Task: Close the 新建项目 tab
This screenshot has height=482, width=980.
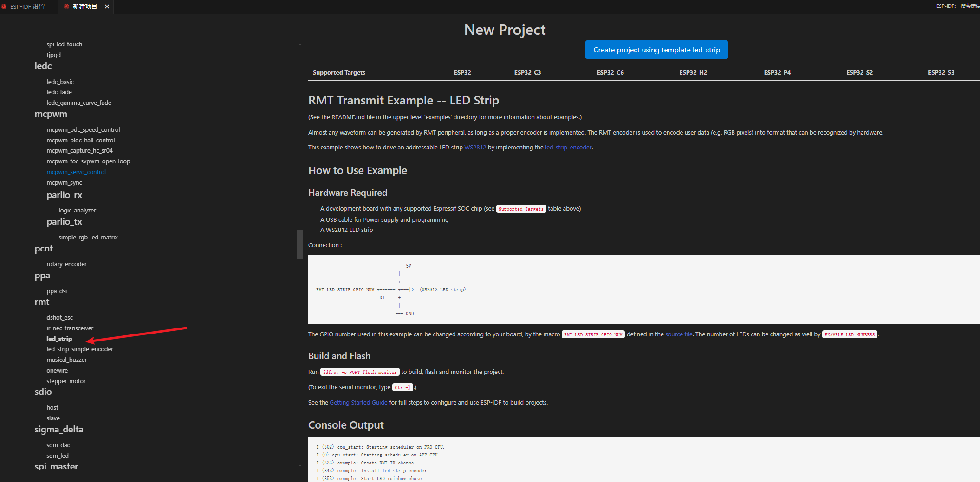Action: tap(107, 6)
